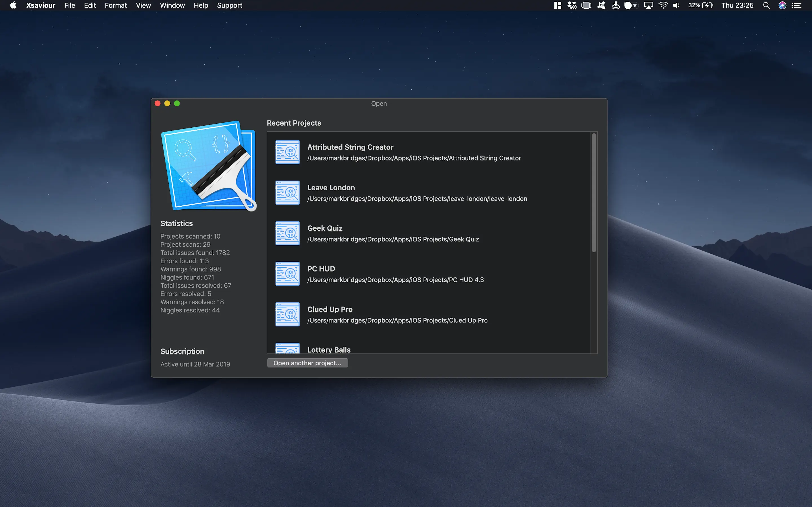
Task: Open the Leave London project path entry
Action: (x=417, y=199)
